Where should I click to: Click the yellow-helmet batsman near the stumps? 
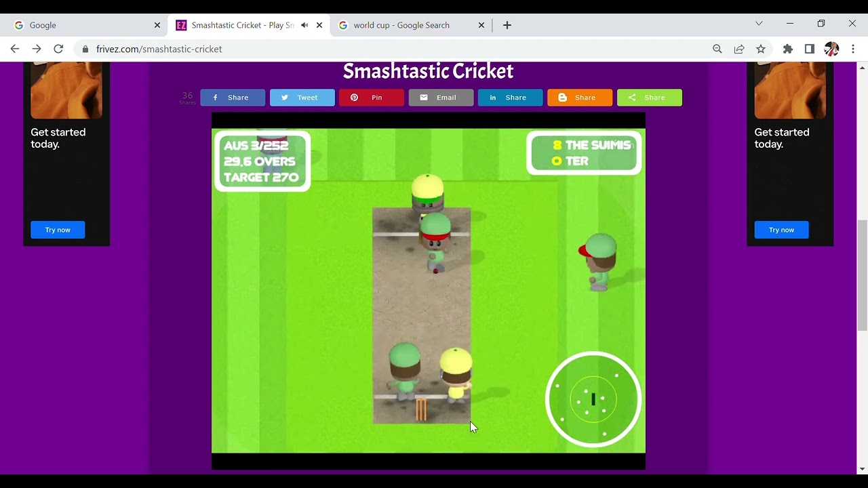tap(456, 374)
